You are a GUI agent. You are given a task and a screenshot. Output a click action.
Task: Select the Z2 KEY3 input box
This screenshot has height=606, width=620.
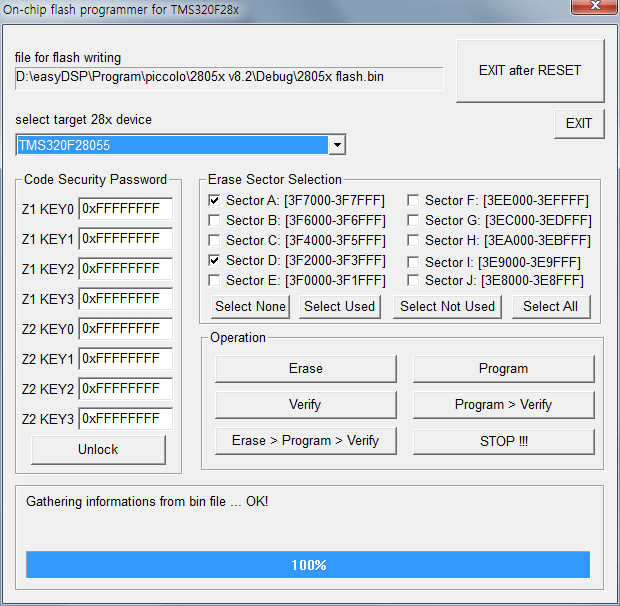(x=126, y=419)
